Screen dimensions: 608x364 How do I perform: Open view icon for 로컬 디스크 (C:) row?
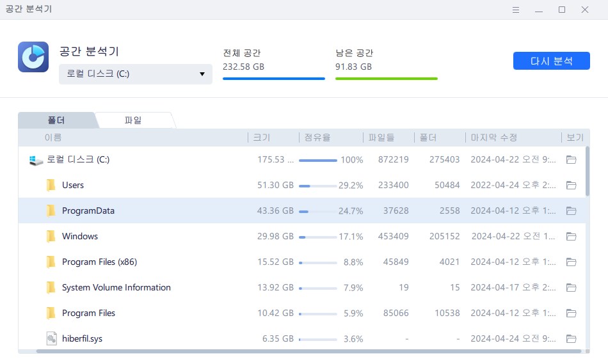point(572,160)
